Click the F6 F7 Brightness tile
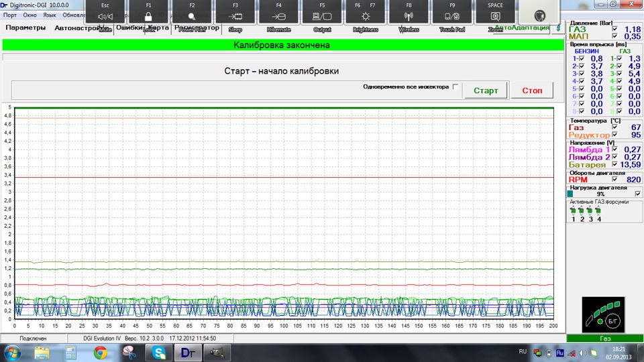The image size is (644, 362). [x=365, y=12]
